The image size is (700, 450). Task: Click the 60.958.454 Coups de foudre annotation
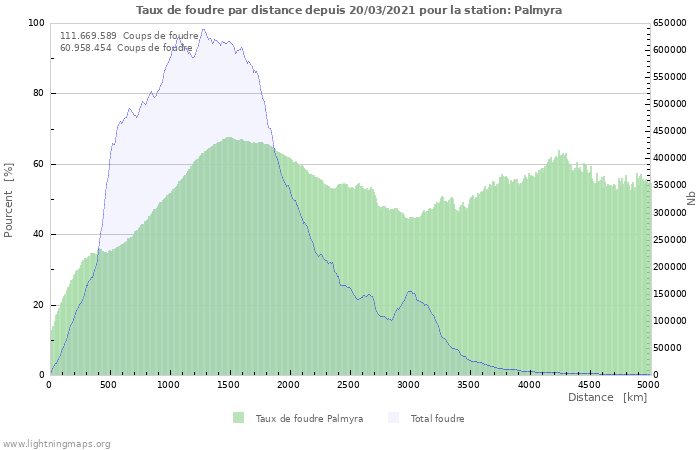tap(126, 47)
